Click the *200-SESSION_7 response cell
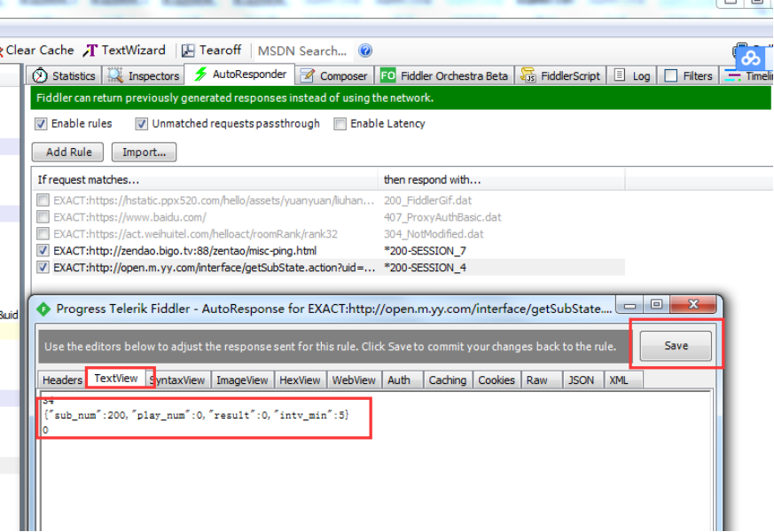 (425, 251)
